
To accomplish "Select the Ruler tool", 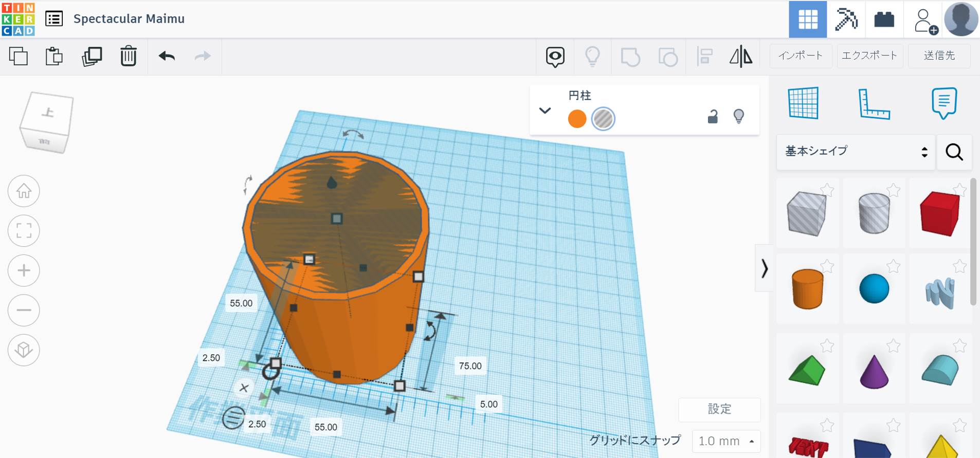I will click(x=874, y=104).
